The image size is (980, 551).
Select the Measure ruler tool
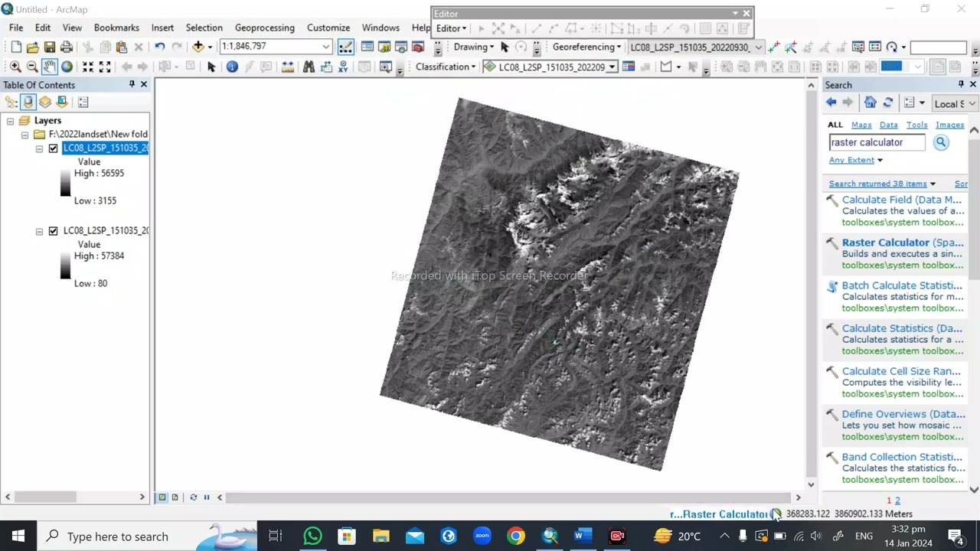click(x=287, y=67)
